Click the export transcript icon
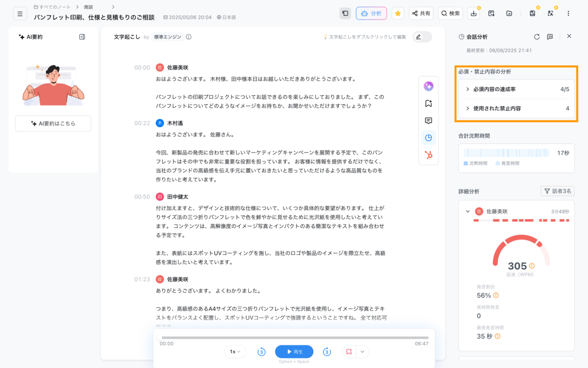The height and width of the screenshot is (368, 588). (491, 14)
